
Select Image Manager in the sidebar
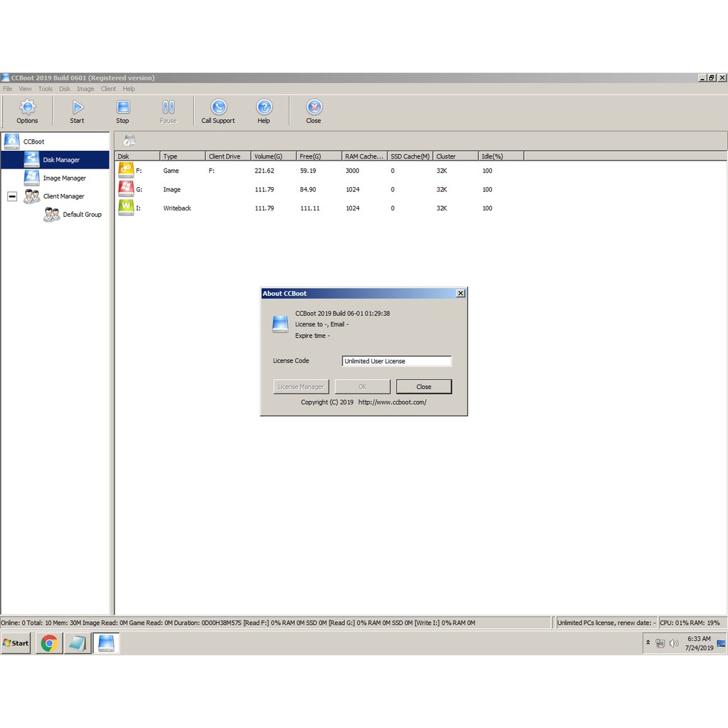click(64, 178)
